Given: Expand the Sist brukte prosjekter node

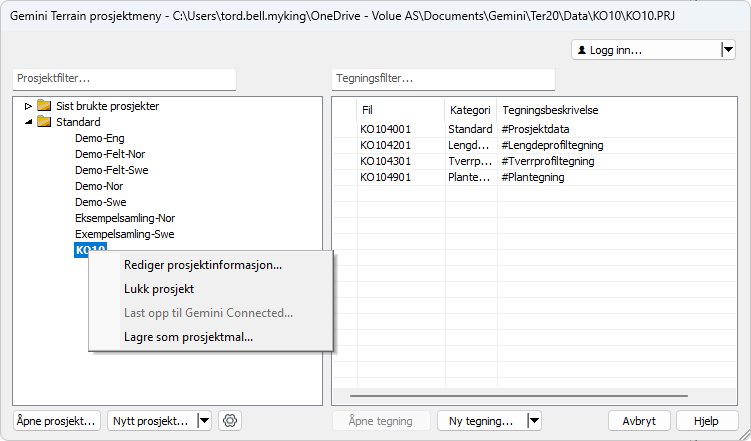Looking at the screenshot, I should click(x=28, y=106).
